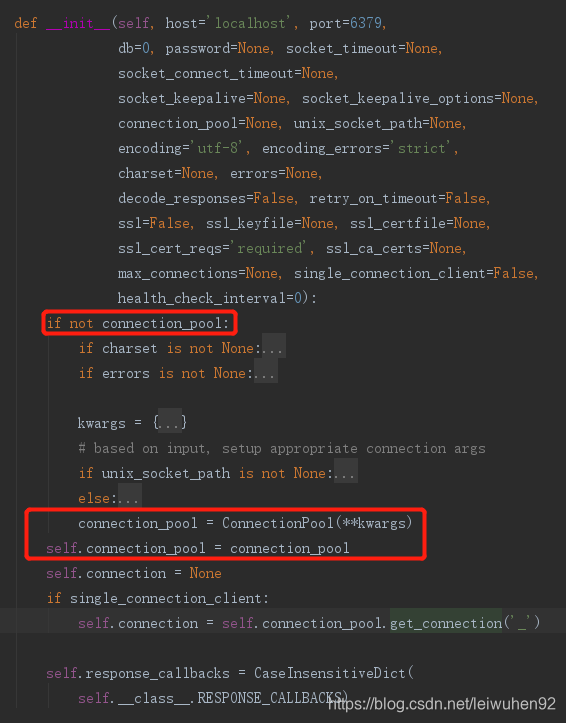Image resolution: width=566 pixels, height=723 pixels.
Task: Click the 'if not connection_pool:' statement
Action: click(x=138, y=323)
